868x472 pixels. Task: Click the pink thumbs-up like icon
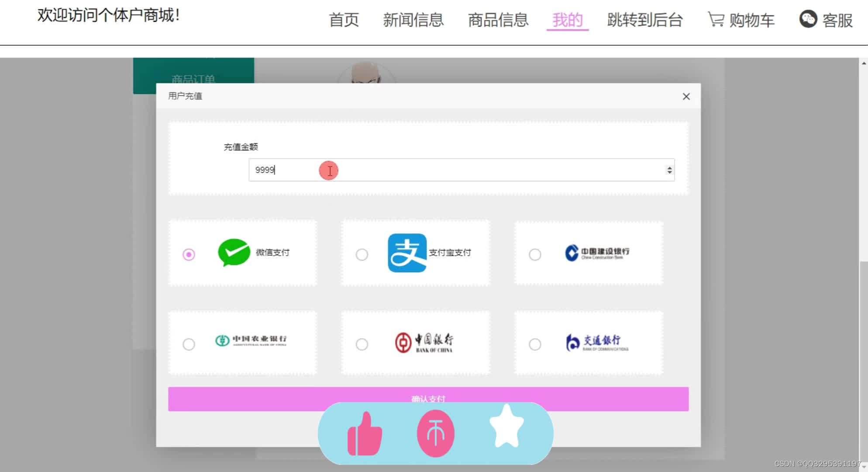[365, 434]
